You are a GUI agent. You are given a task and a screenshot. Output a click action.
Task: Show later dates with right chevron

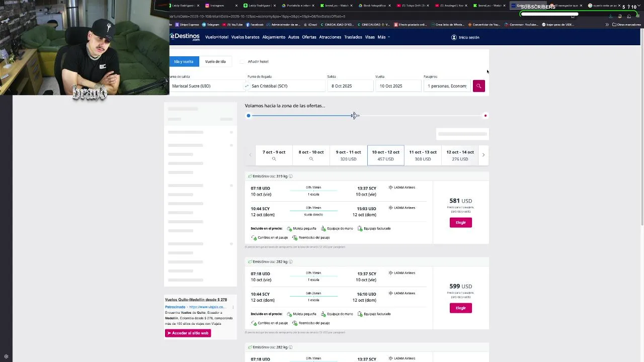pos(484,155)
